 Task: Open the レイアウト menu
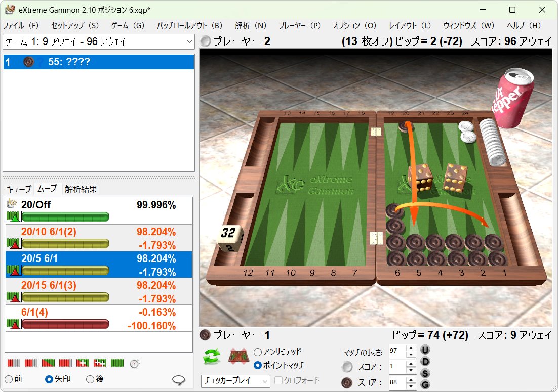[410, 26]
